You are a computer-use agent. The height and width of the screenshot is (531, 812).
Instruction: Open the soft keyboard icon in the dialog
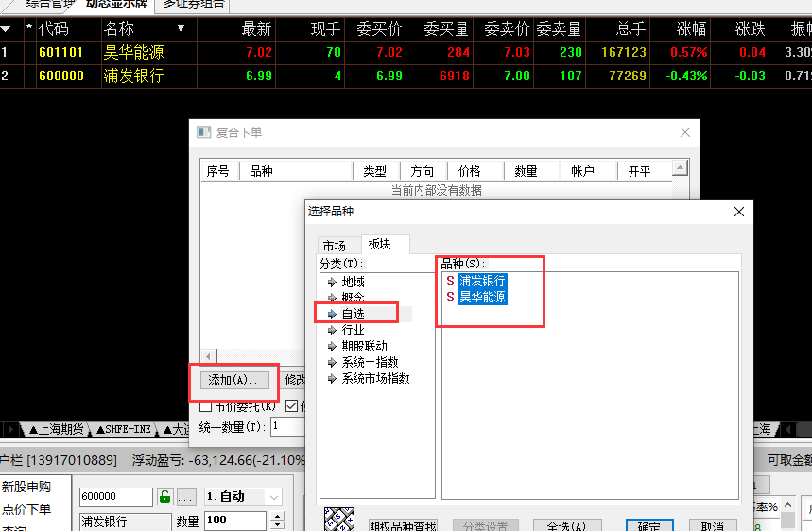(x=339, y=520)
